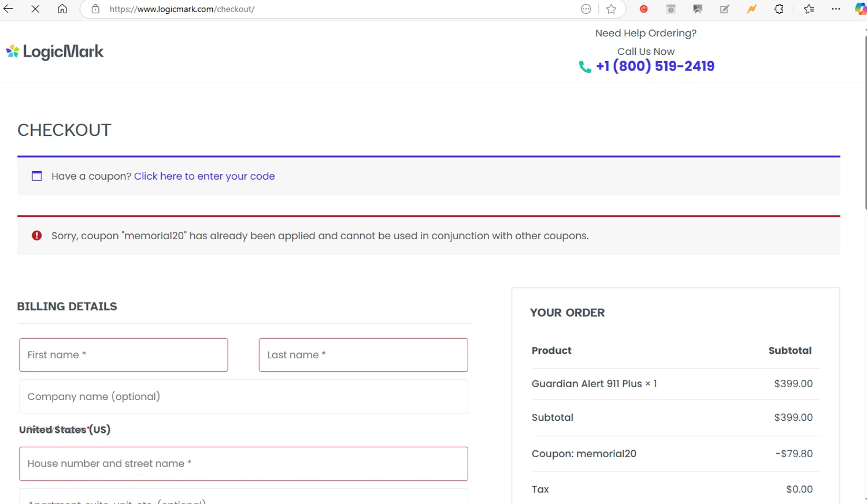Click the United States (US) country text
867x504 pixels.
[65, 429]
